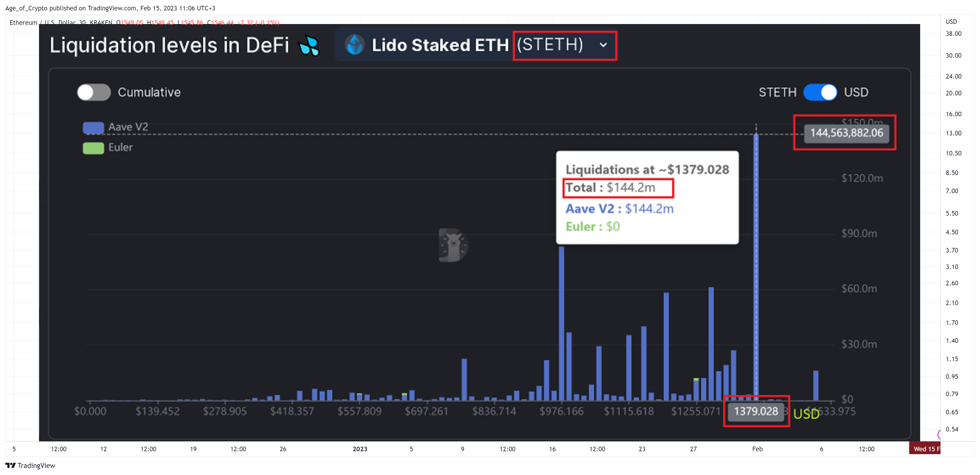
Task: Click the $30.0m y-axis label
Action: (859, 344)
